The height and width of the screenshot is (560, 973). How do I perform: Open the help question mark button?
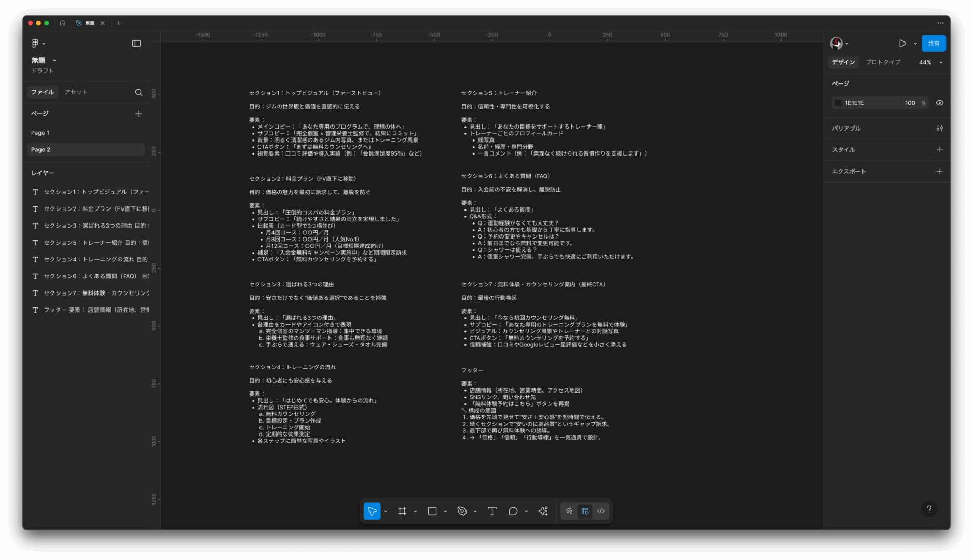tap(929, 509)
